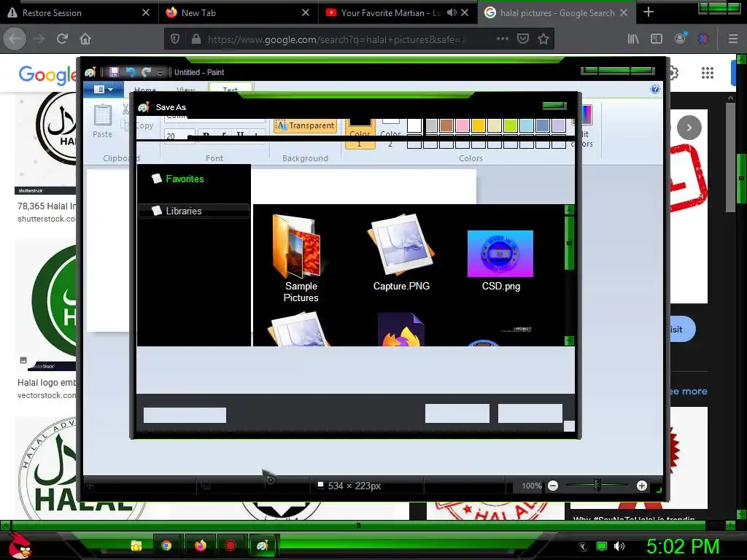This screenshot has height=560, width=747.
Task: Open File Explorer from the taskbar
Action: click(x=136, y=545)
